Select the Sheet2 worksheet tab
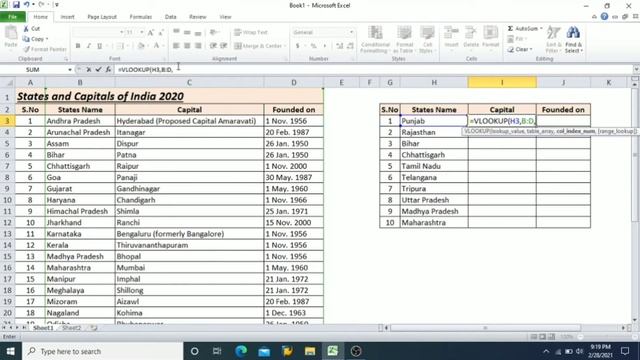This screenshot has height=360, width=640. click(x=71, y=328)
